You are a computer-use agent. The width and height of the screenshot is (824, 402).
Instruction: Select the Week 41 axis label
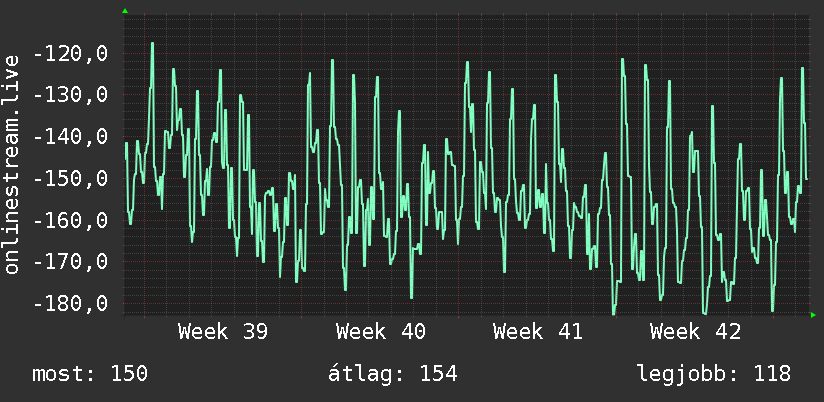click(x=538, y=332)
